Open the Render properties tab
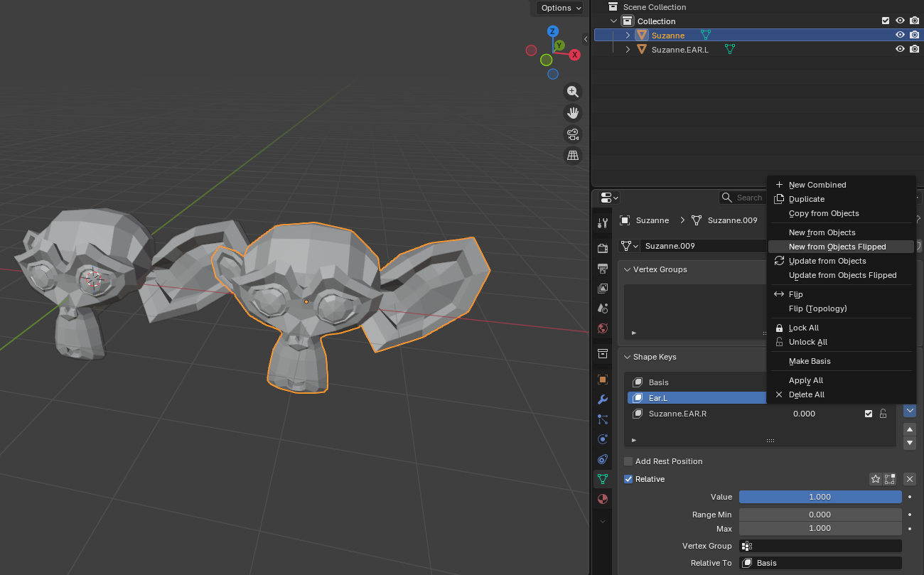The width and height of the screenshot is (924, 575). pyautogui.click(x=603, y=248)
